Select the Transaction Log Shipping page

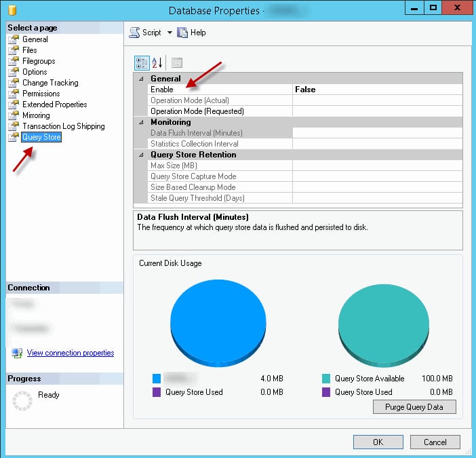tap(64, 126)
